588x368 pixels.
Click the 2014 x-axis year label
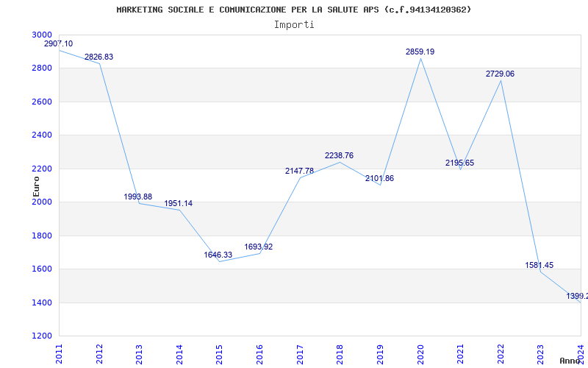point(179,354)
